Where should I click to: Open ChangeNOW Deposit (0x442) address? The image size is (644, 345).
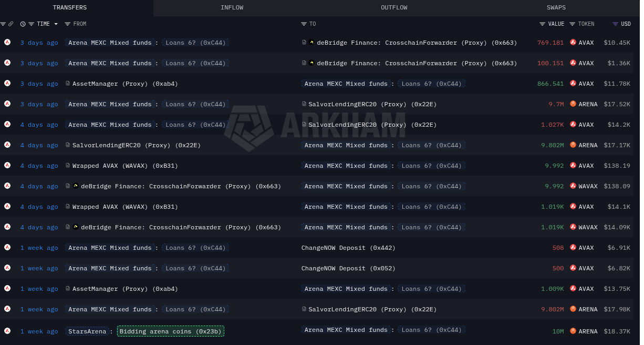tap(348, 248)
